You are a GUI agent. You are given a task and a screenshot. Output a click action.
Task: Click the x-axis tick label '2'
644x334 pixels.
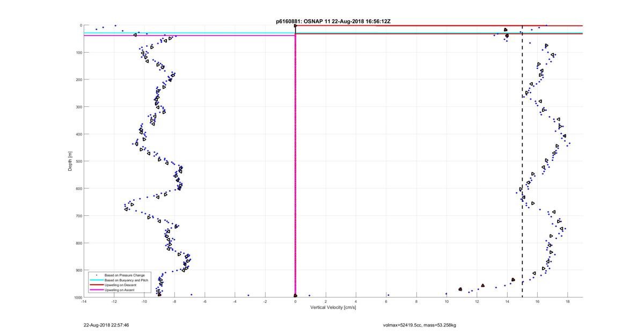tap(326, 301)
